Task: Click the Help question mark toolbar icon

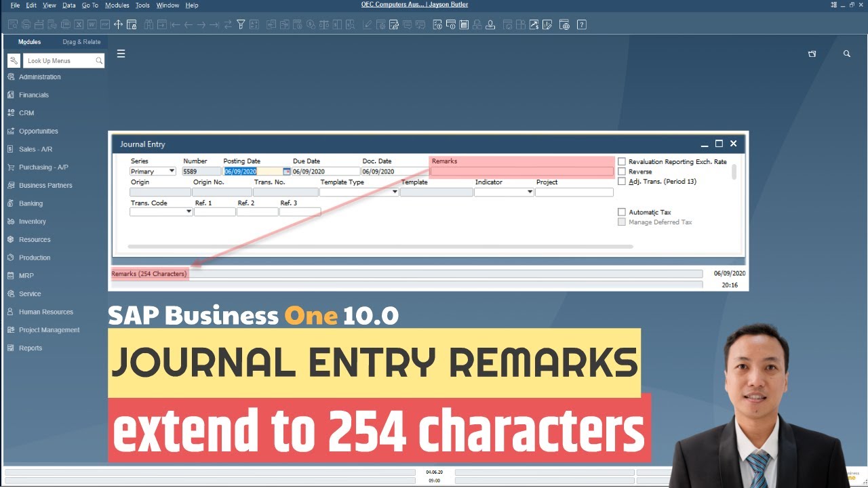Action: (x=582, y=25)
